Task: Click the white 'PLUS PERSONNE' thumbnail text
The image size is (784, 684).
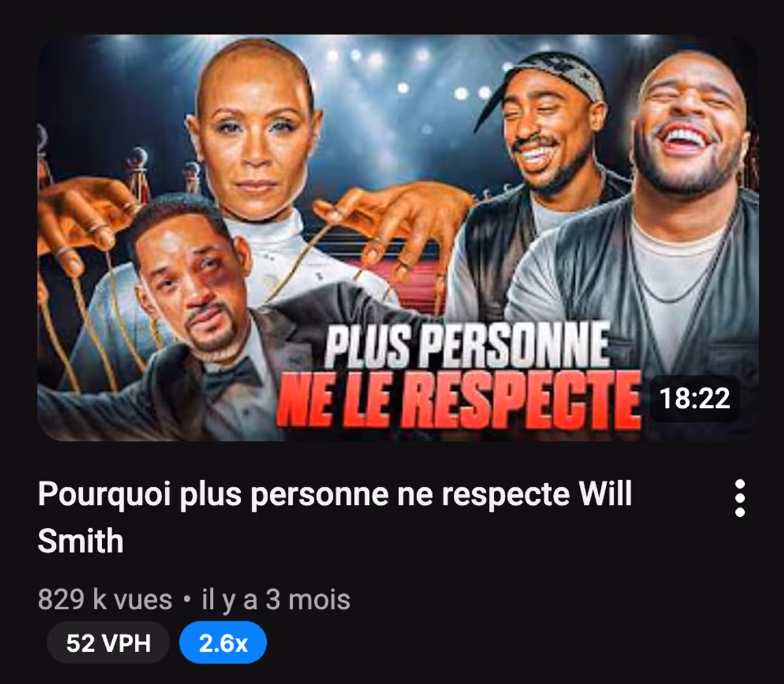Action: click(x=467, y=346)
